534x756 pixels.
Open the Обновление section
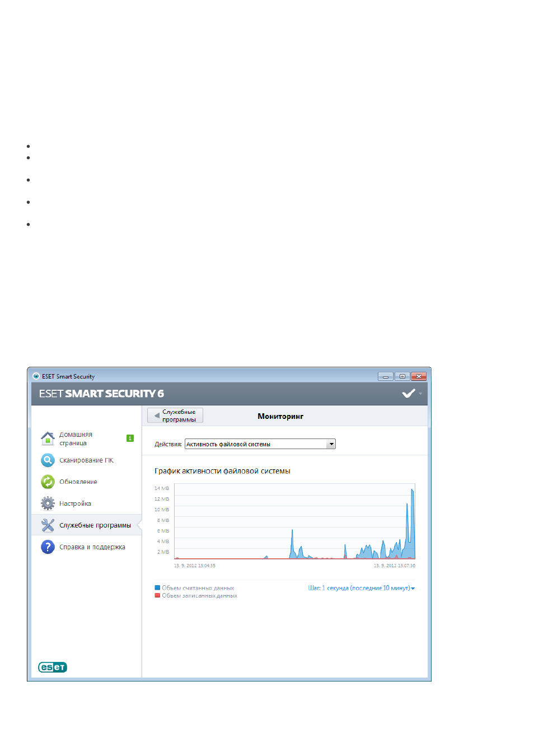(78, 482)
